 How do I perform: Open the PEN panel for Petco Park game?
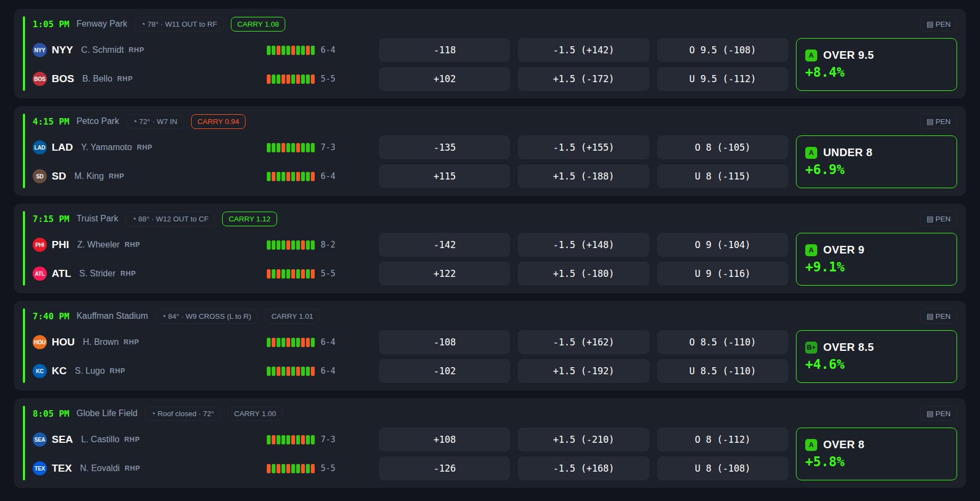pyautogui.click(x=939, y=122)
